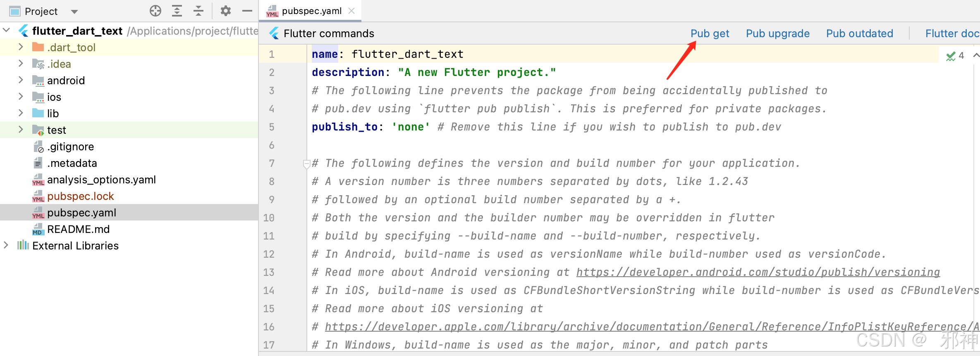This screenshot has height=356, width=980.
Task: Collapse the flutter_dart_text project root
Action: point(7,30)
